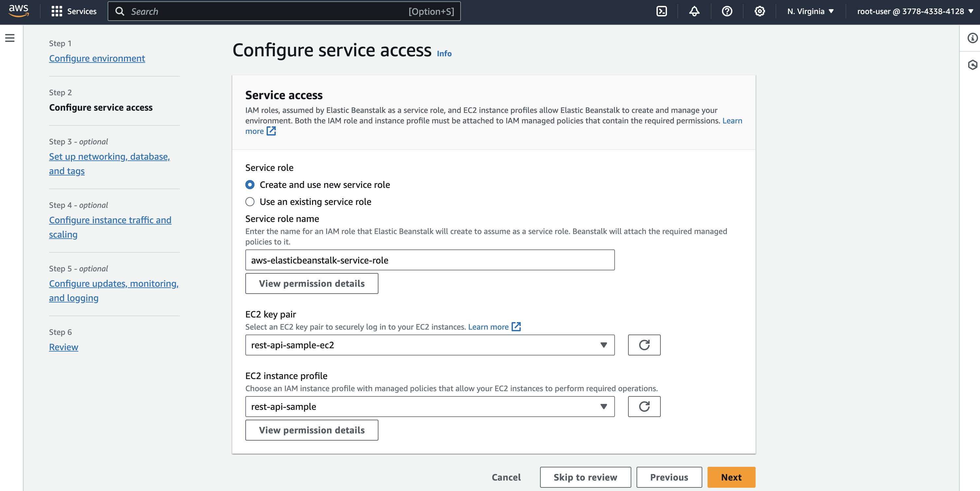The image size is (980, 491).
Task: Click the help question mark icon
Action: click(x=727, y=11)
